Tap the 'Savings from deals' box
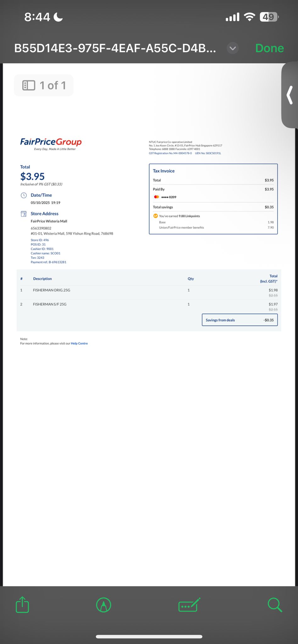Image resolution: width=298 pixels, height=644 pixels. pos(240,320)
